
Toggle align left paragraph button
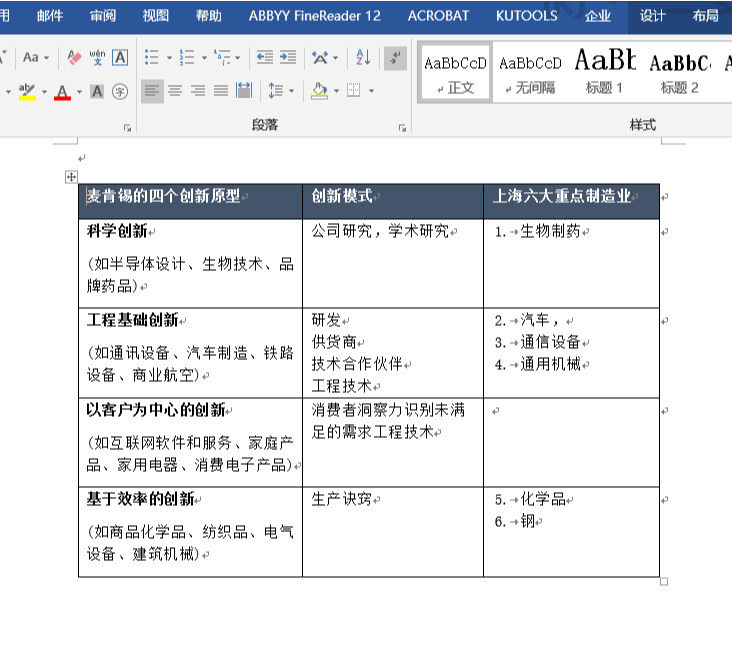tap(152, 91)
